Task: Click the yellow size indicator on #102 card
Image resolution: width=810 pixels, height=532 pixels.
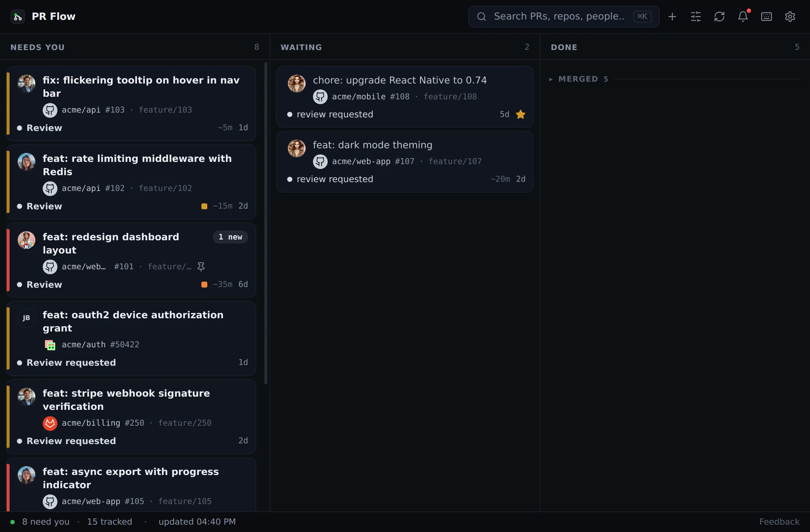Action: pyautogui.click(x=204, y=206)
